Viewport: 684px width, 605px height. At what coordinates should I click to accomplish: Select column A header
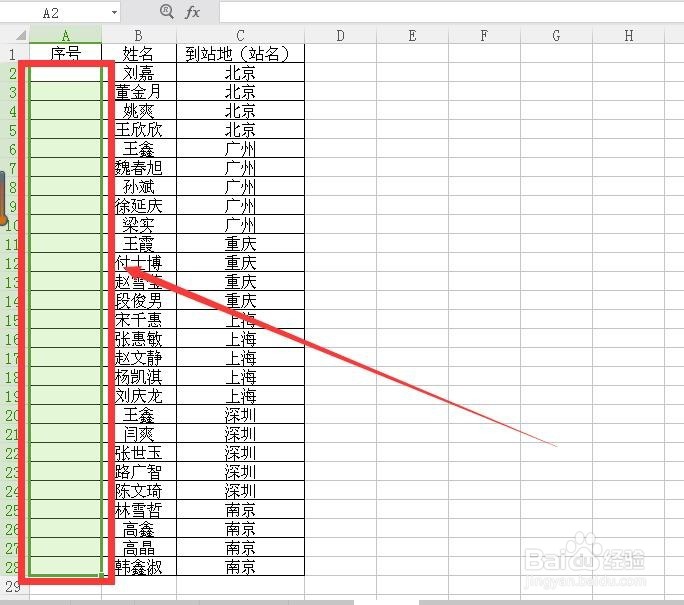click(65, 35)
